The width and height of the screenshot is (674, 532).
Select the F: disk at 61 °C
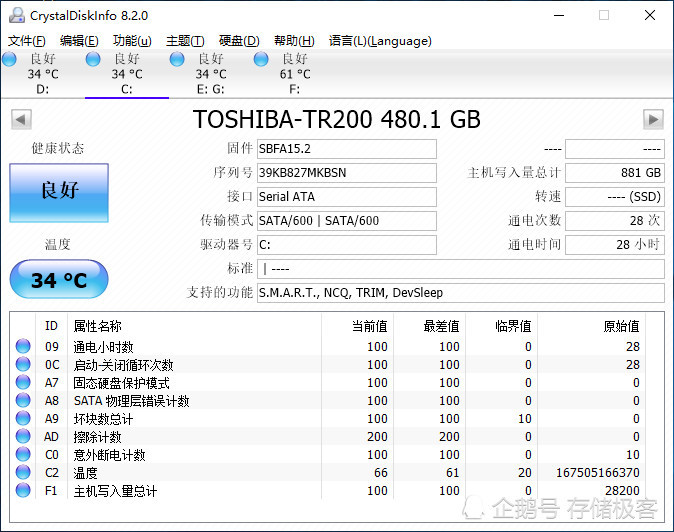[x=295, y=74]
